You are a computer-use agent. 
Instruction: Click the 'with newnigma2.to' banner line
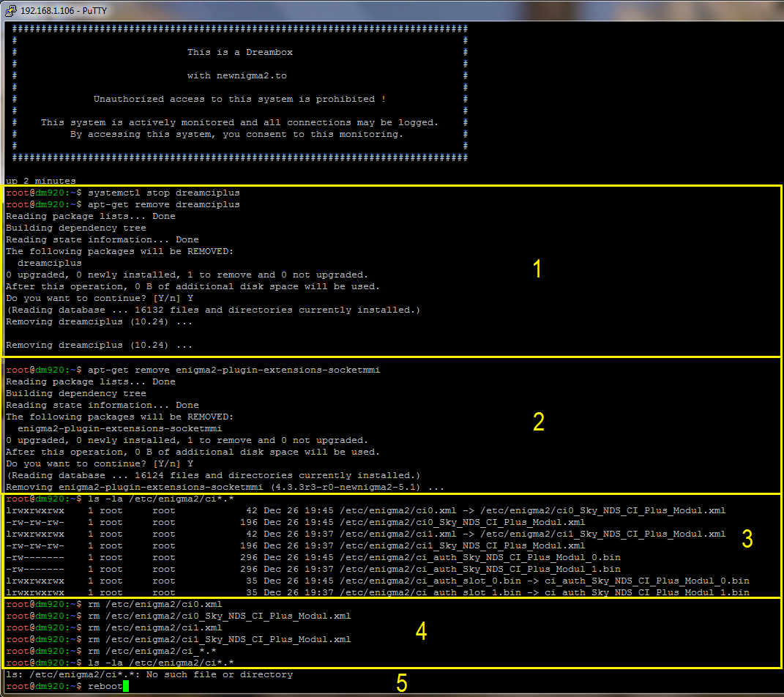pos(239,75)
